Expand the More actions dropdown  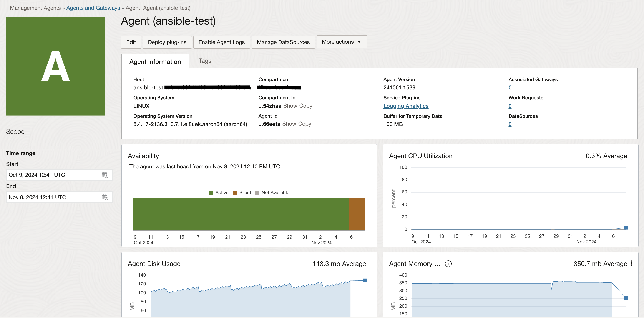tap(341, 42)
